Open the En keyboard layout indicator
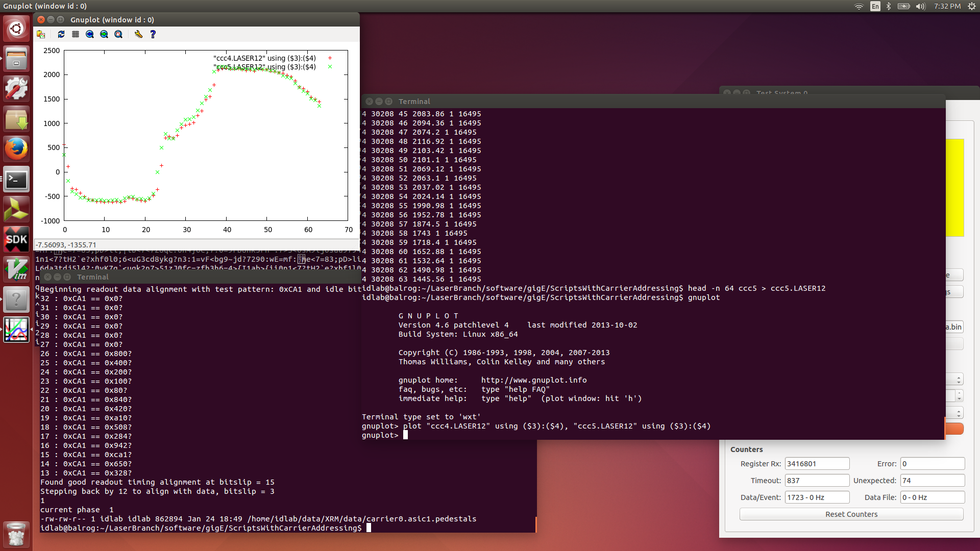This screenshot has height=551, width=980. [x=875, y=6]
